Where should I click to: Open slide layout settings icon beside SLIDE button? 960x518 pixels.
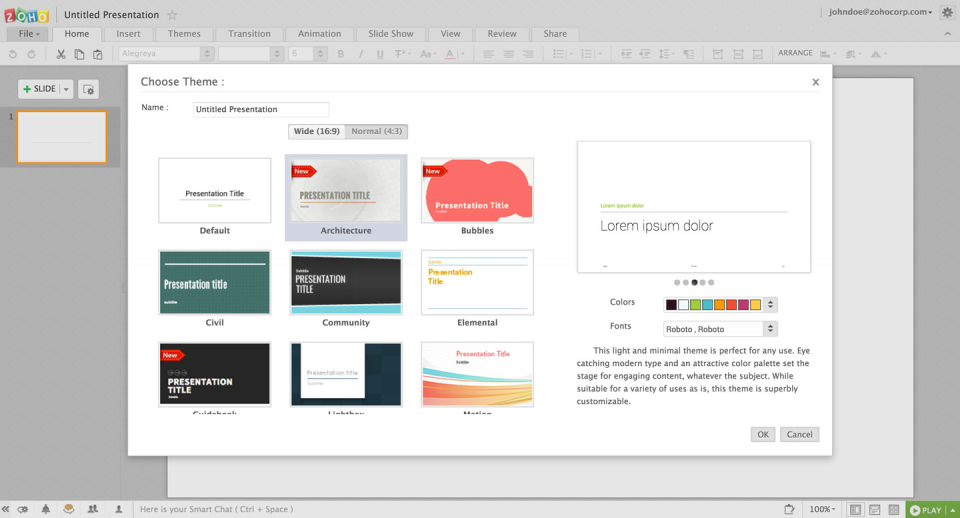coord(88,89)
